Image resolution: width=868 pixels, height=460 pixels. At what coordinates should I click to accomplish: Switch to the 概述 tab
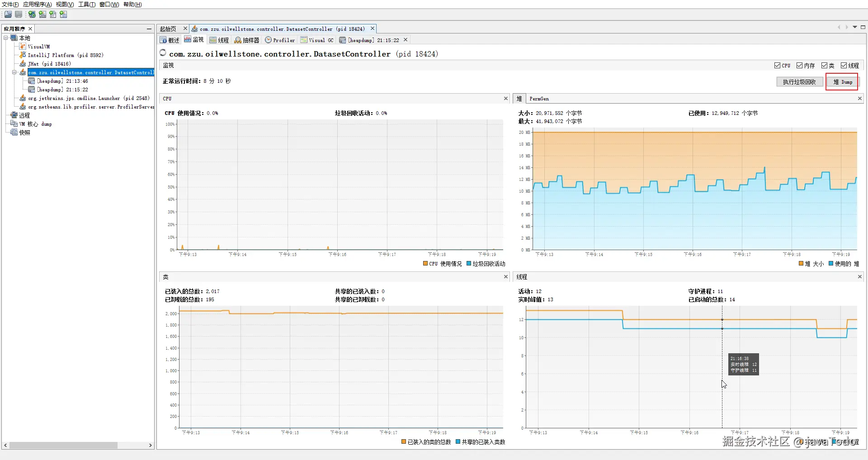pos(170,40)
